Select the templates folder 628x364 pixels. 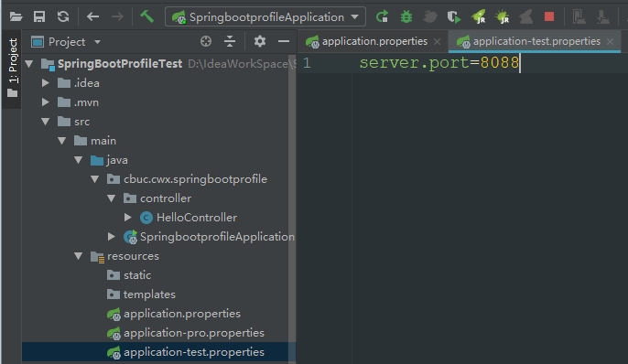[149, 294]
